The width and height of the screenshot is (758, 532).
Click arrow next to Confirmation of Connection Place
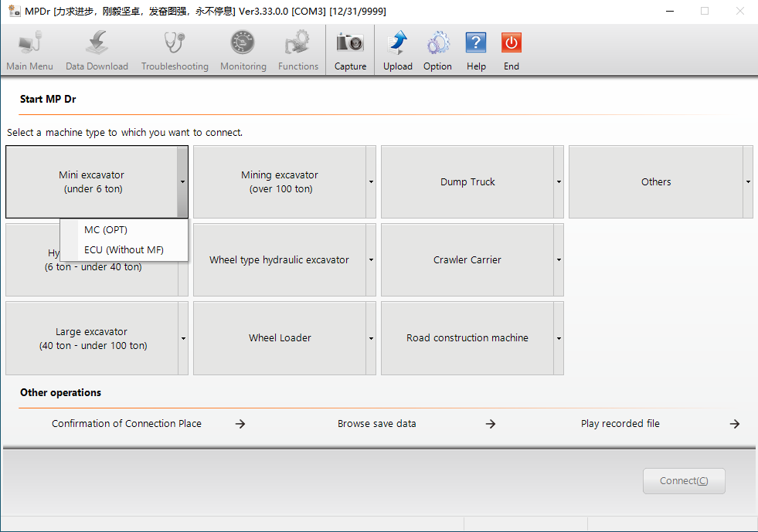coord(240,424)
